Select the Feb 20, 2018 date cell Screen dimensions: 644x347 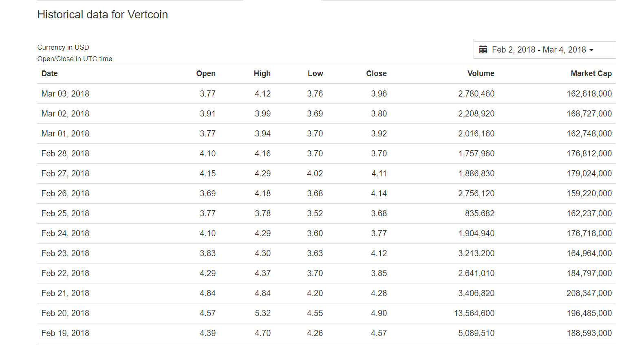[65, 313]
